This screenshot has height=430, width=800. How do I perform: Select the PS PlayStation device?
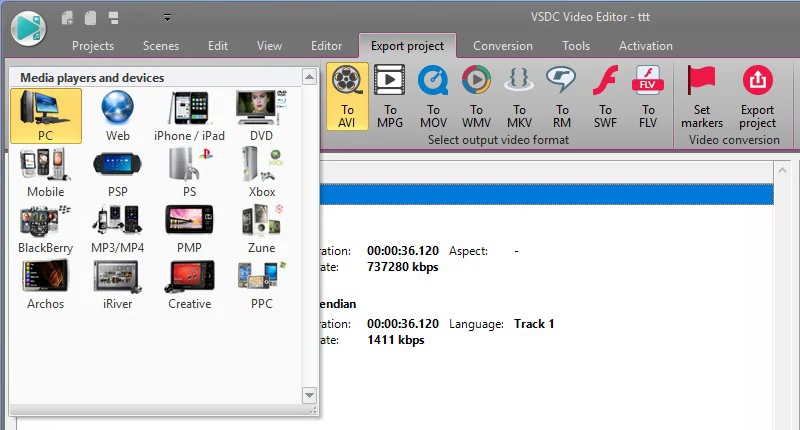coord(189,172)
